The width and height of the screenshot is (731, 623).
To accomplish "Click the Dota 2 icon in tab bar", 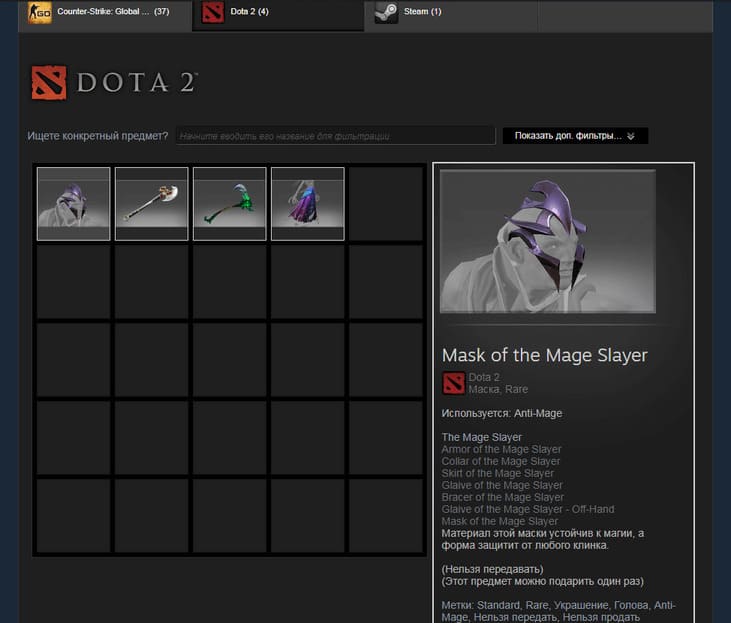I will coord(213,12).
